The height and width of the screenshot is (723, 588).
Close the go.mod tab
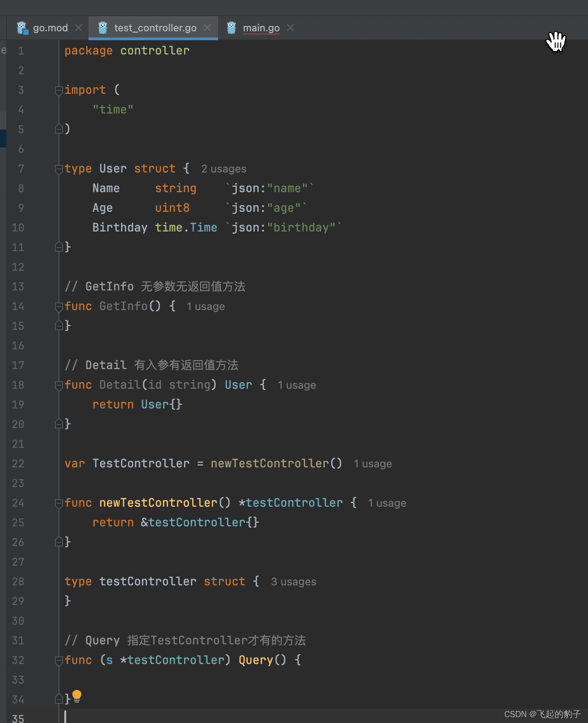[79, 28]
